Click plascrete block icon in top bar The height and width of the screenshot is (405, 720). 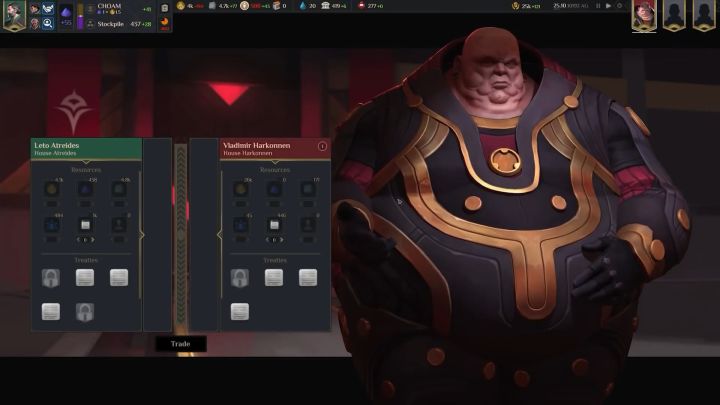(x=212, y=6)
